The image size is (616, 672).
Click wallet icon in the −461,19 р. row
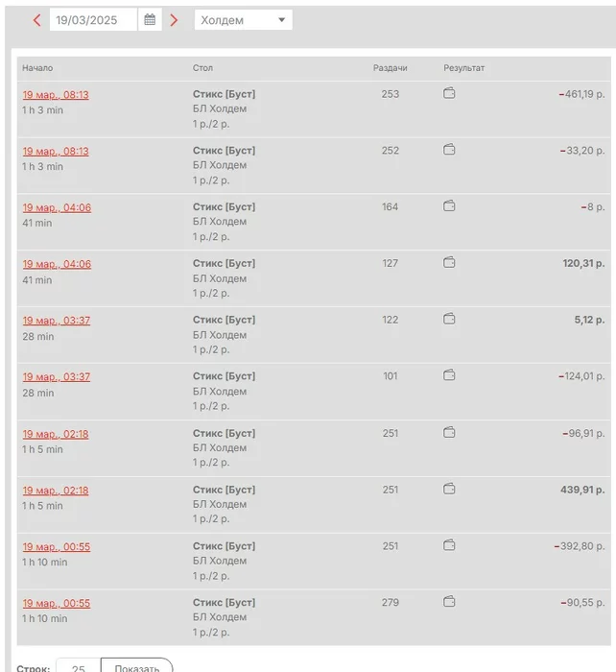tap(449, 94)
